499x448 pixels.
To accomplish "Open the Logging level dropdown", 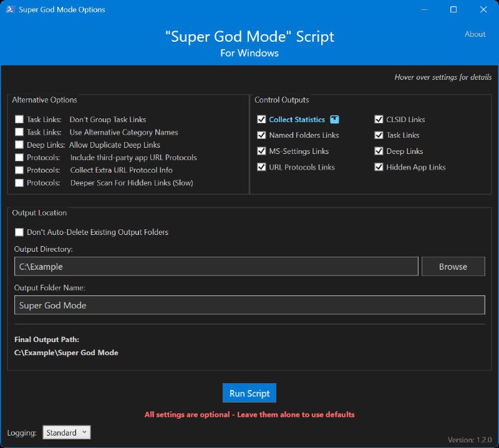I will 66,432.
